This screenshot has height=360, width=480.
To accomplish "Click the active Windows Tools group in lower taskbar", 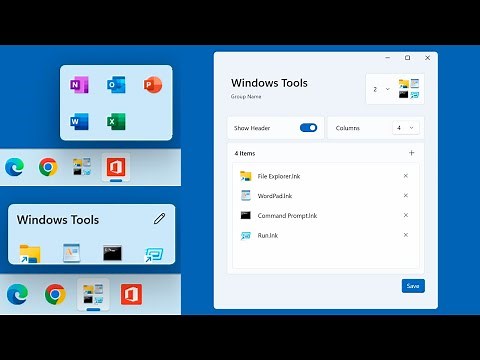I will tap(93, 294).
